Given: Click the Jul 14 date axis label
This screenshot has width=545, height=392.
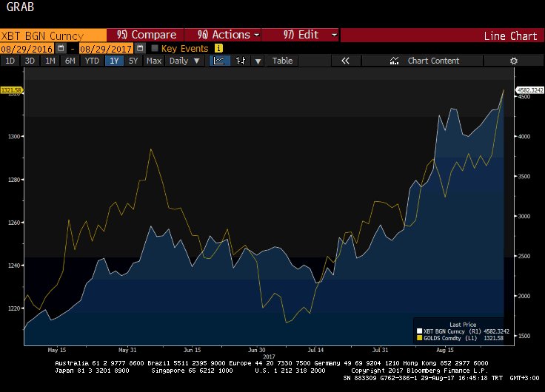Looking at the screenshot, I should pos(315,350).
